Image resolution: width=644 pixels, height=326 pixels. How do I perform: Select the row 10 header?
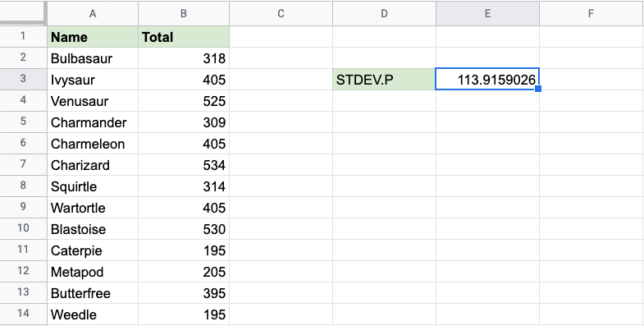tap(23, 229)
